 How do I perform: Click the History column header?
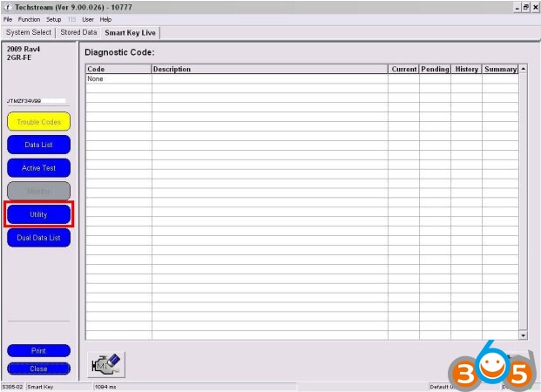point(466,69)
